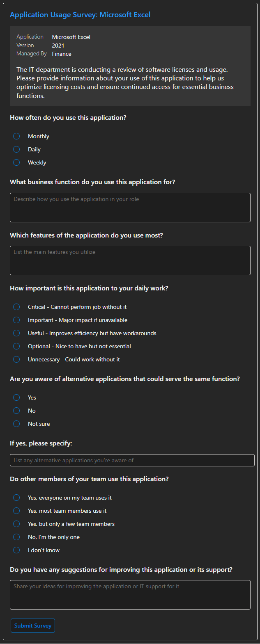Choose Daily as usage frequency
The image size is (260, 644).
point(16,149)
